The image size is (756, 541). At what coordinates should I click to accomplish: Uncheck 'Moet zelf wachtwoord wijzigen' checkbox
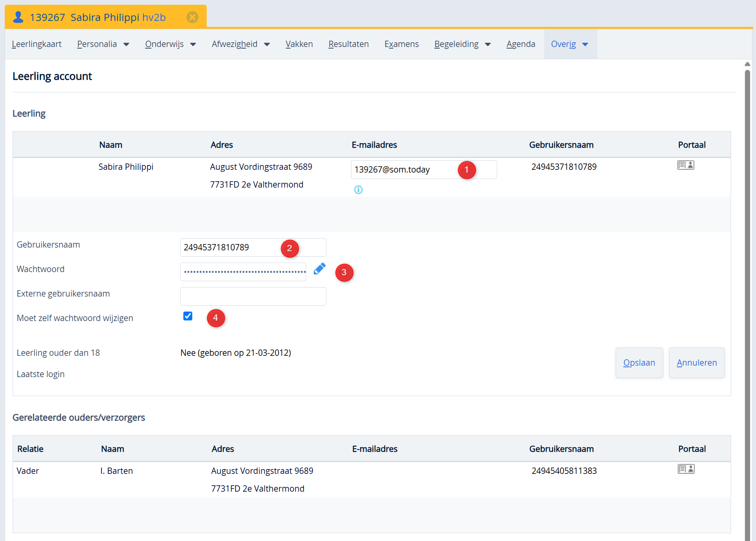(188, 316)
